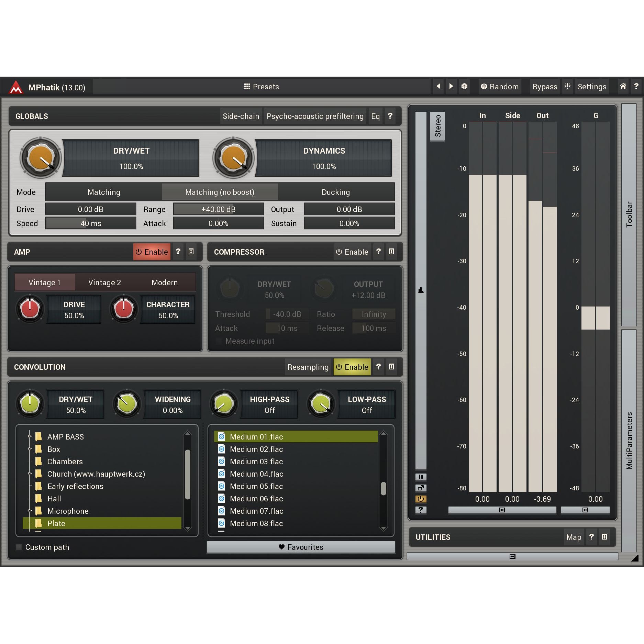Click the COMPRESSOR help question mark
This screenshot has width=644, height=644.
[x=378, y=252]
